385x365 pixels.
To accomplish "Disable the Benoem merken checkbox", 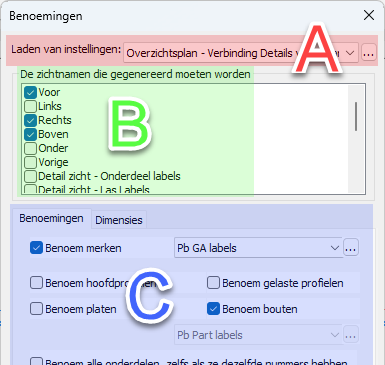I will pos(36,248).
